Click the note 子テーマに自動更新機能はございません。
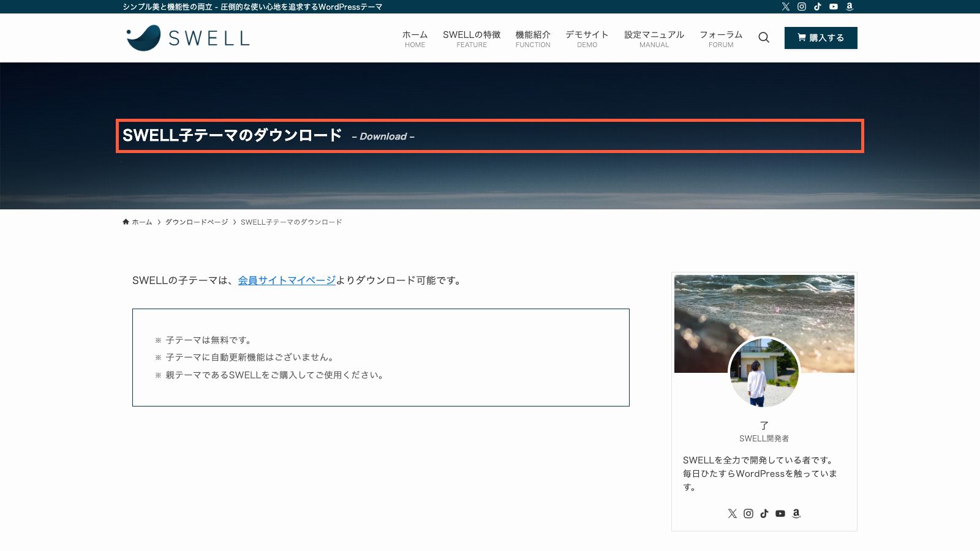Viewport: 980px width, 551px height. (251, 358)
